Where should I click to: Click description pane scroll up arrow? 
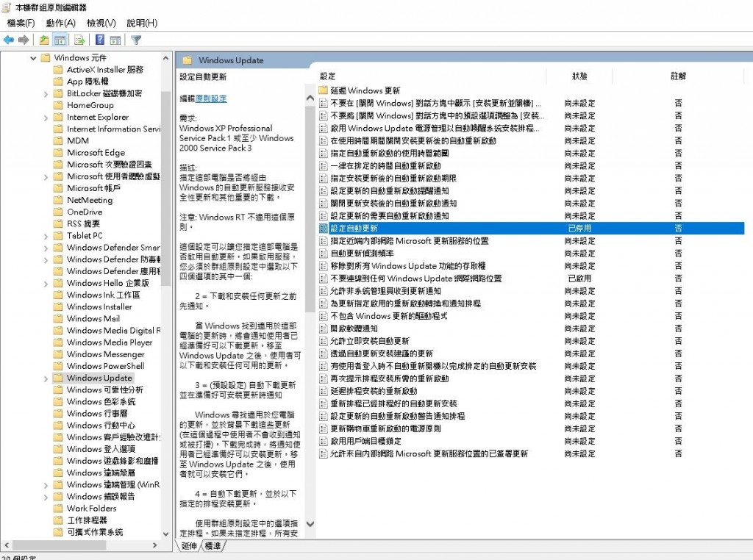coord(310,98)
